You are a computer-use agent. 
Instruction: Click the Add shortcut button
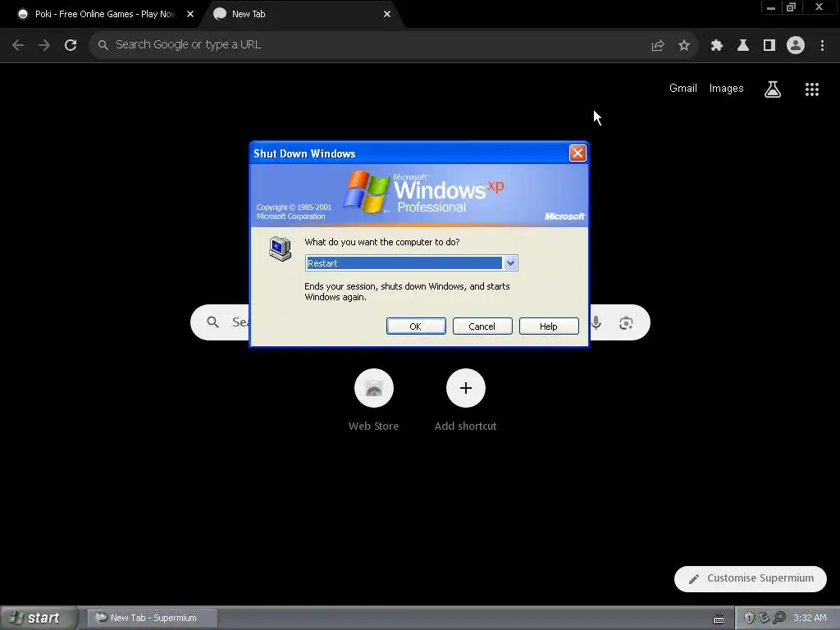466,400
